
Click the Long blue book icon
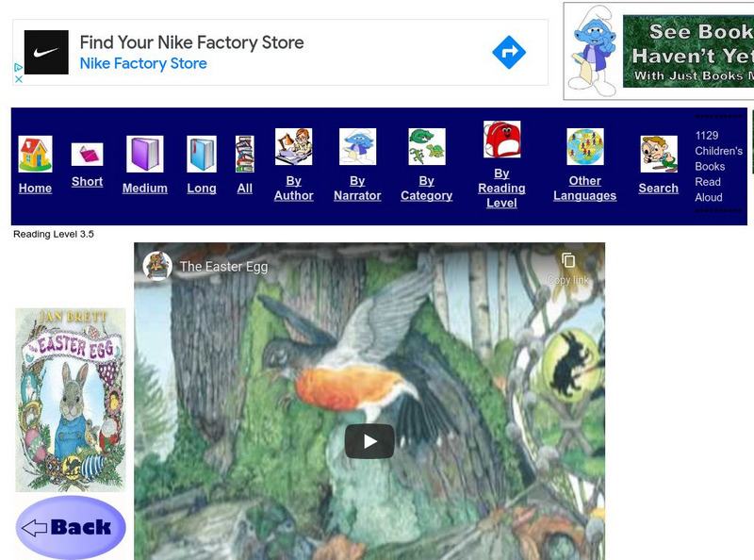(202, 154)
